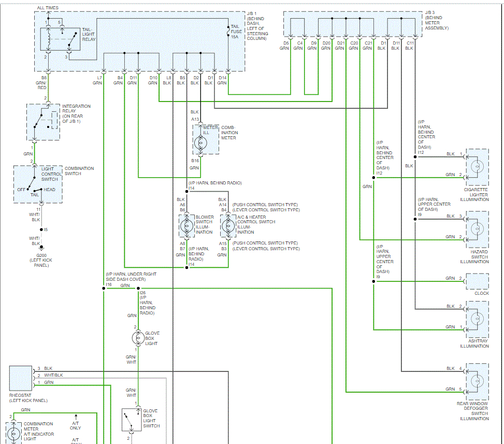The image size is (504, 444).
Task: Select the L7 GRN connector label
Action: pos(98,80)
